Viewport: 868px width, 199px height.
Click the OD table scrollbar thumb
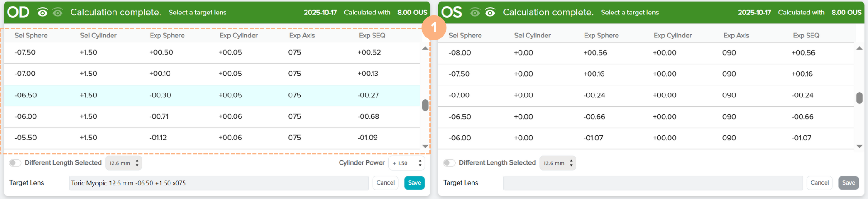425,105
